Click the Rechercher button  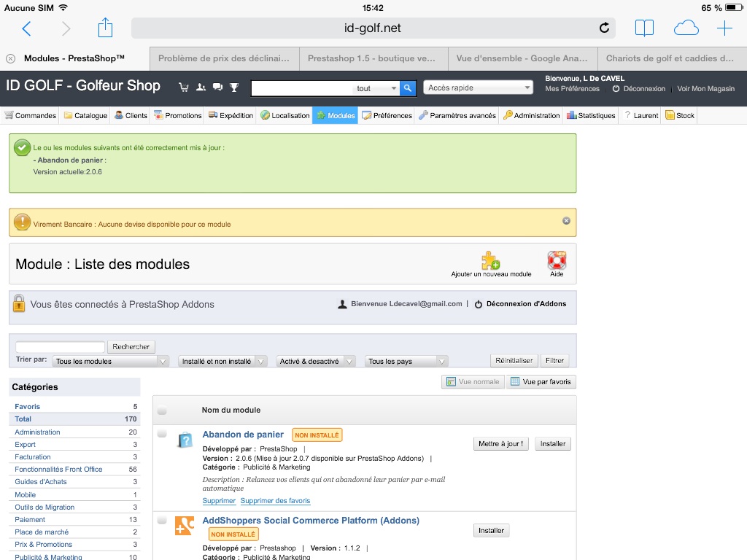(x=131, y=346)
